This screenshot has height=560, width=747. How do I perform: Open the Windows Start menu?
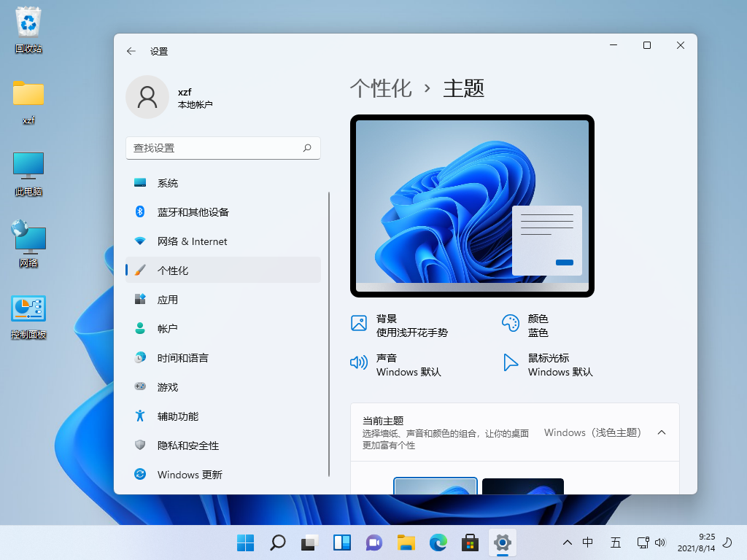(245, 542)
